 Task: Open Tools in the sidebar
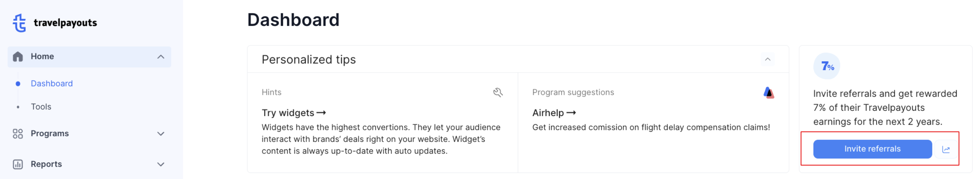click(x=41, y=107)
